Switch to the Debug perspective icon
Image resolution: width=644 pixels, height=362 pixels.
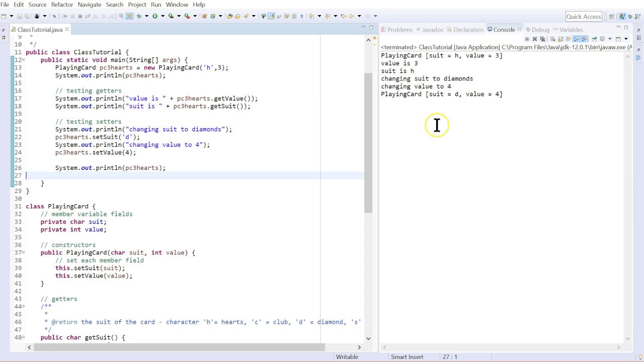pos(629,16)
